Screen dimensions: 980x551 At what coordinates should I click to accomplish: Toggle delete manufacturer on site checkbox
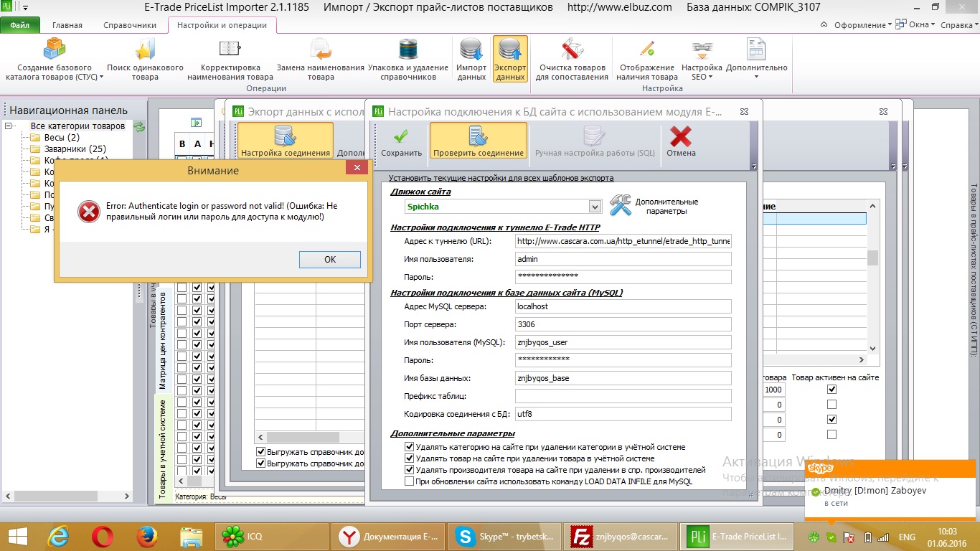pyautogui.click(x=410, y=470)
